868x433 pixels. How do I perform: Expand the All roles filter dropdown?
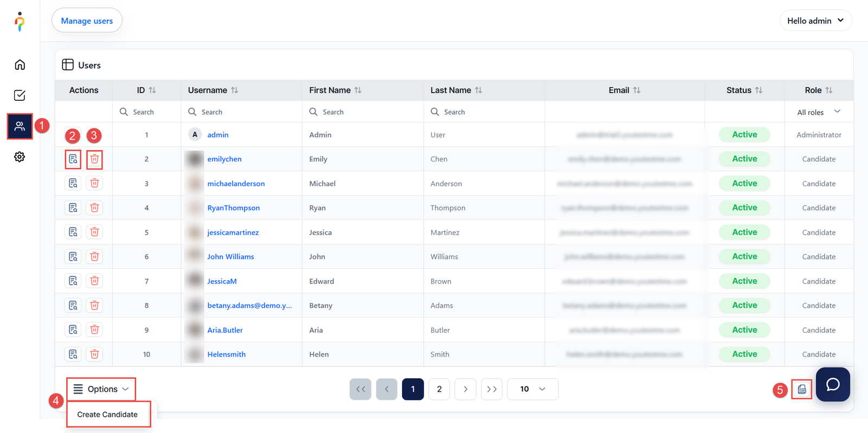(818, 112)
